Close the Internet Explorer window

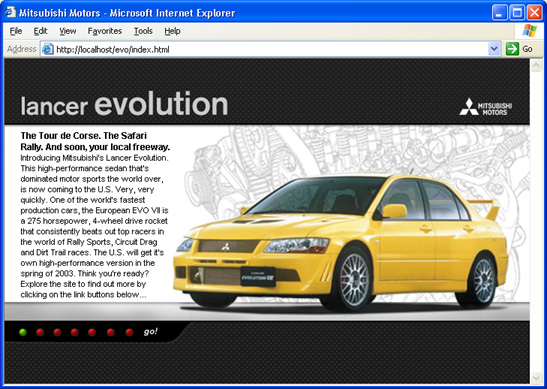point(534,13)
